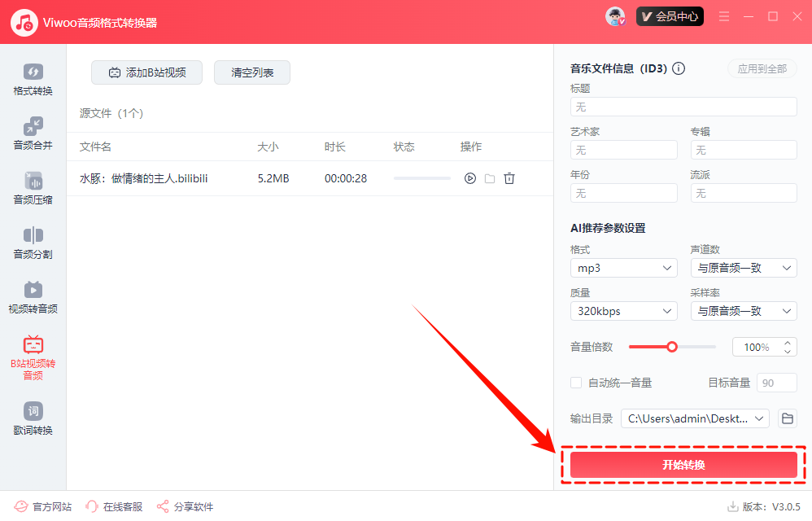Expand the 质量 dropdown set to 320kbps
Image resolution: width=812 pixels, height=521 pixels.
coord(623,310)
